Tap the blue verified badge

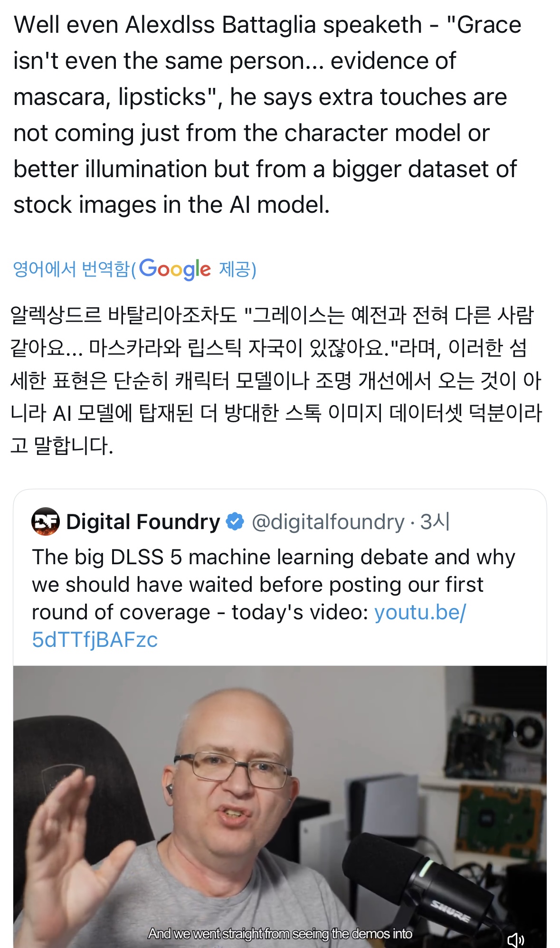tap(235, 521)
